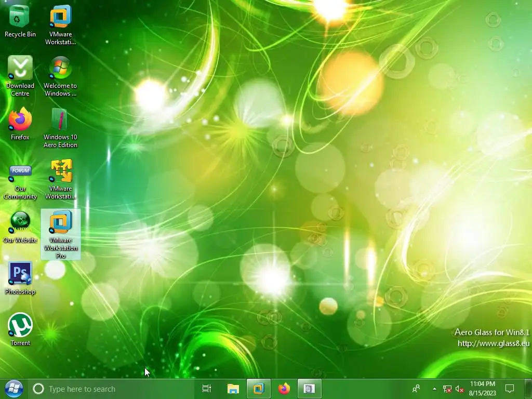The height and width of the screenshot is (399, 532).
Task: Open the Windows Start menu orb
Action: tap(14, 389)
